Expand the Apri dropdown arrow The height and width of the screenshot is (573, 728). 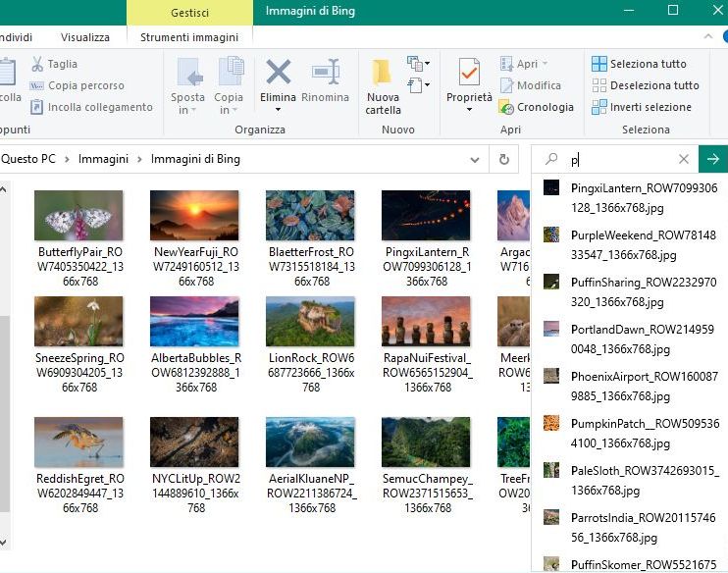(x=546, y=64)
